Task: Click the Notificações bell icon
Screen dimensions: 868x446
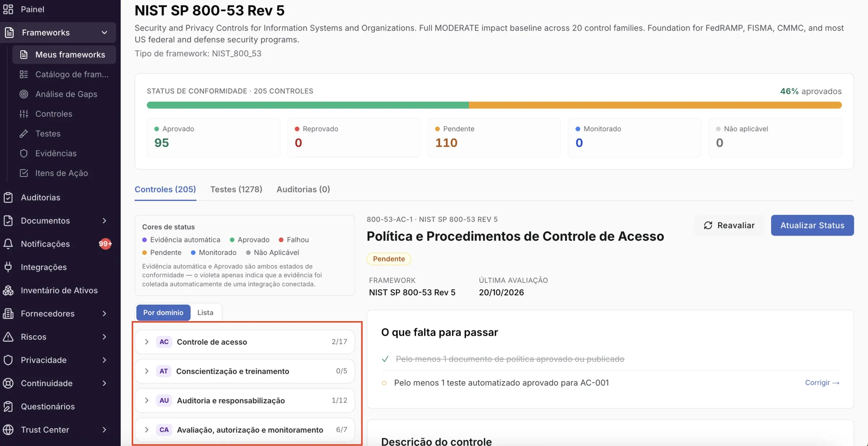Action: [8, 244]
